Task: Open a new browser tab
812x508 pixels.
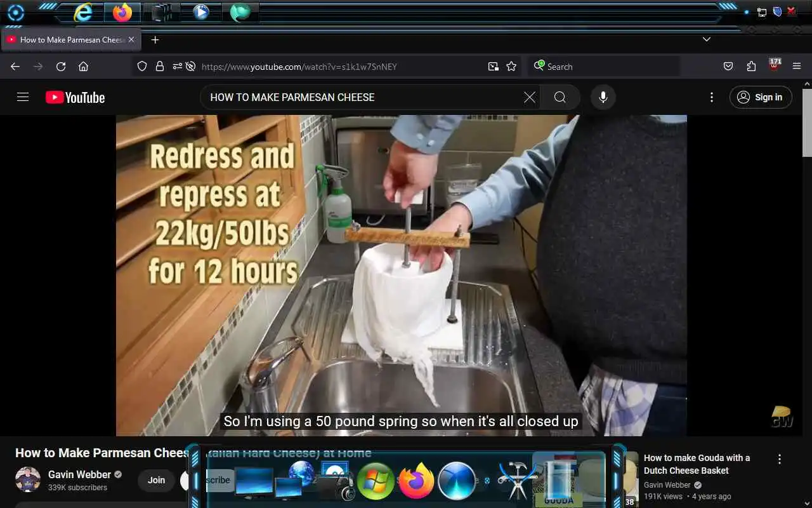Action: [x=155, y=39]
